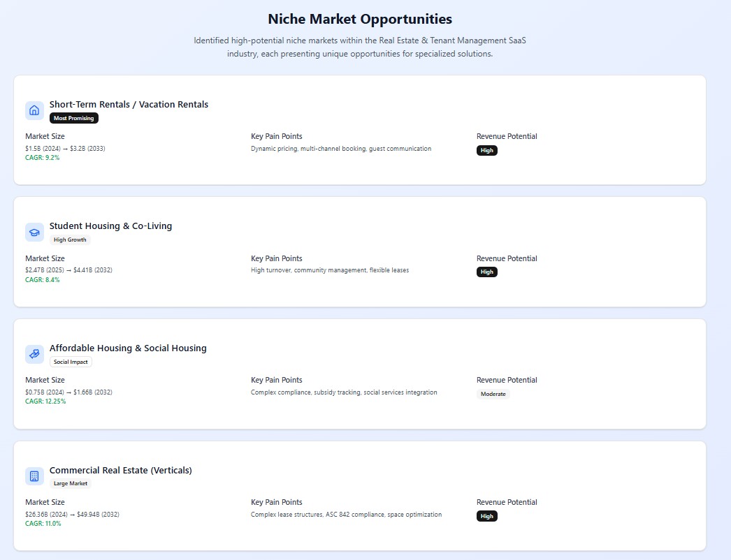Image resolution: width=731 pixels, height=560 pixels.
Task: Click the Large Market badge
Action: tap(71, 483)
